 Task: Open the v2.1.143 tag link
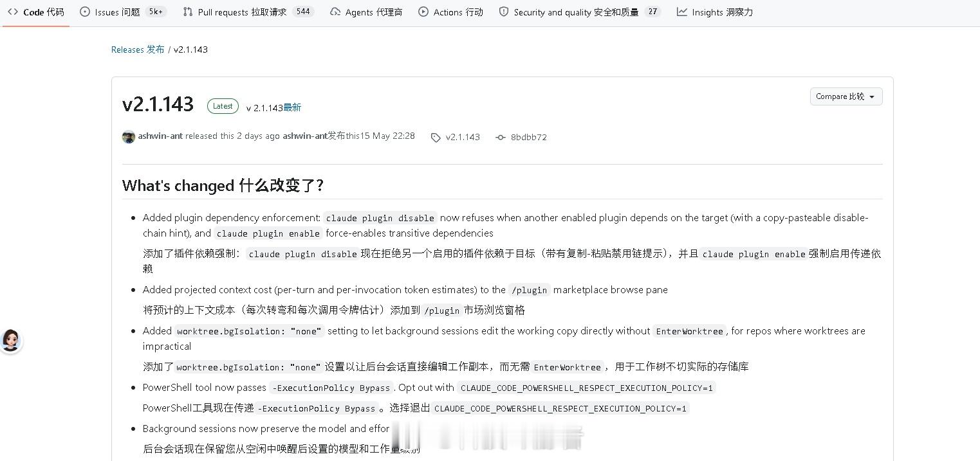[x=463, y=137]
